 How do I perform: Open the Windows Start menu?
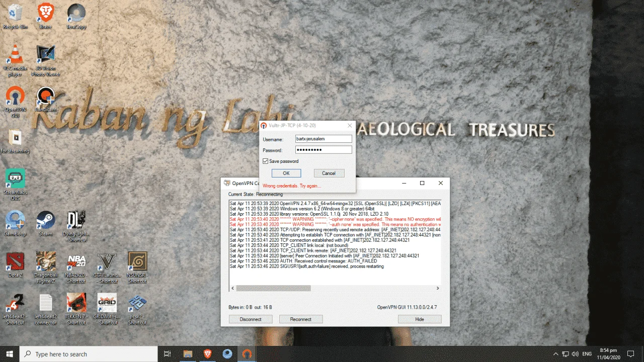10,354
